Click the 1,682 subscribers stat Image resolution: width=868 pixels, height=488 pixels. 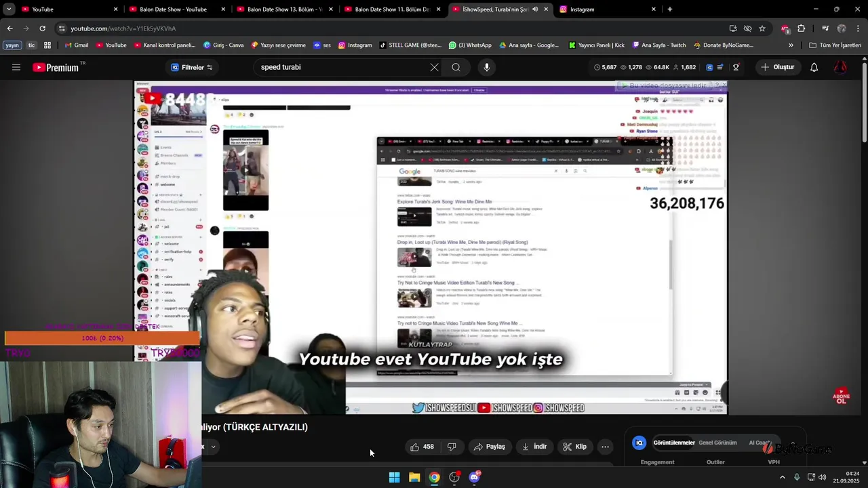click(x=684, y=67)
